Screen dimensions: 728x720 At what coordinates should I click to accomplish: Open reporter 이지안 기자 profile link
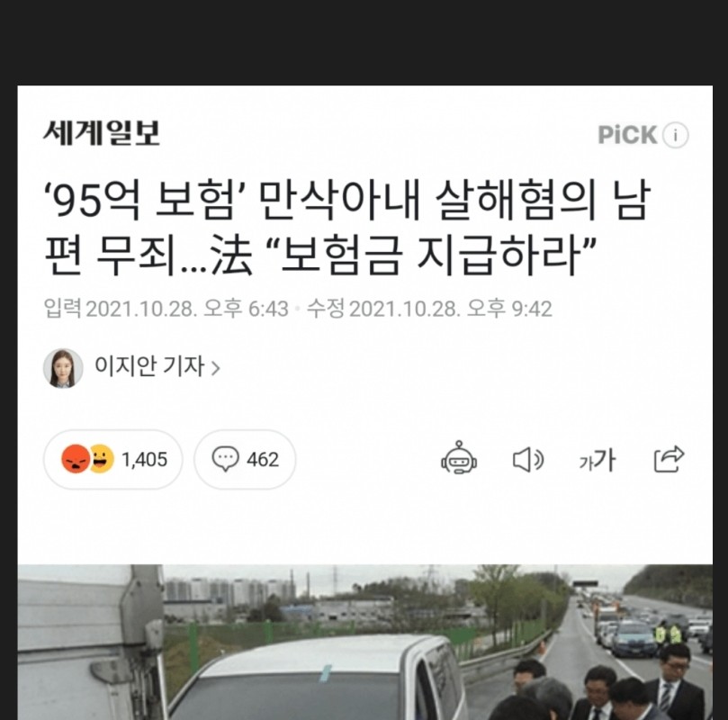pyautogui.click(x=149, y=365)
